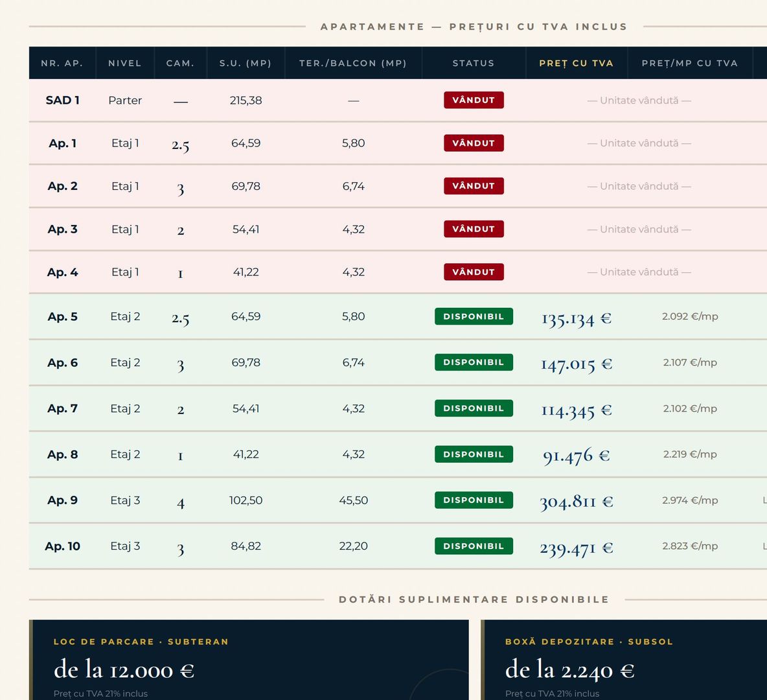Select the Ap. 10 row label
Viewport: 767px width, 700px height.
pyautogui.click(x=62, y=546)
